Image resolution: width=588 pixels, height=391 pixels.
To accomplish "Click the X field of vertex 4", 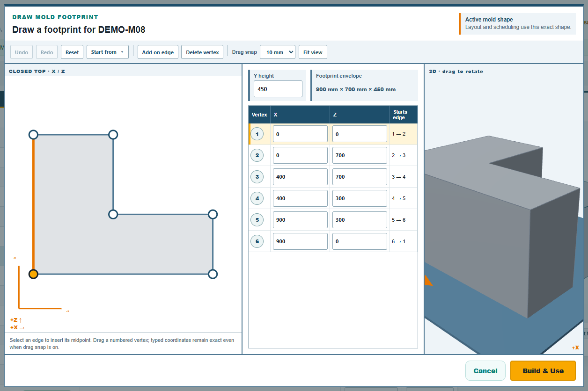I will (x=300, y=198).
